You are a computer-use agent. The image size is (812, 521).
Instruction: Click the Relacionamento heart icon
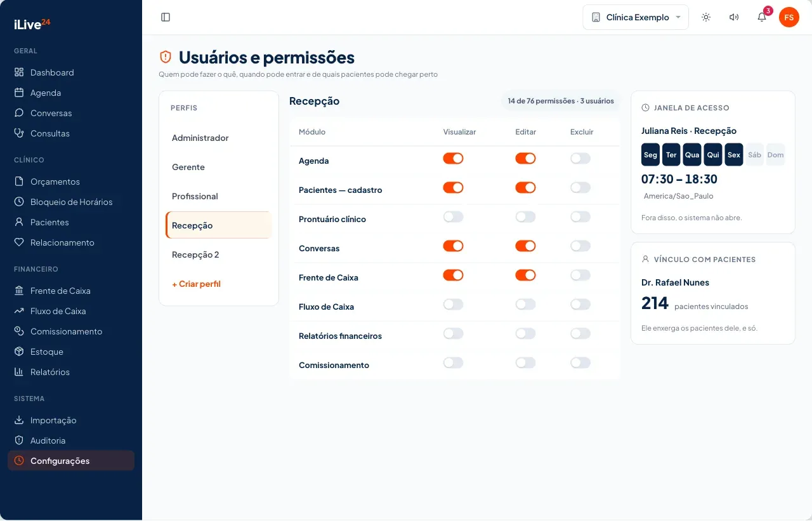pyautogui.click(x=19, y=242)
